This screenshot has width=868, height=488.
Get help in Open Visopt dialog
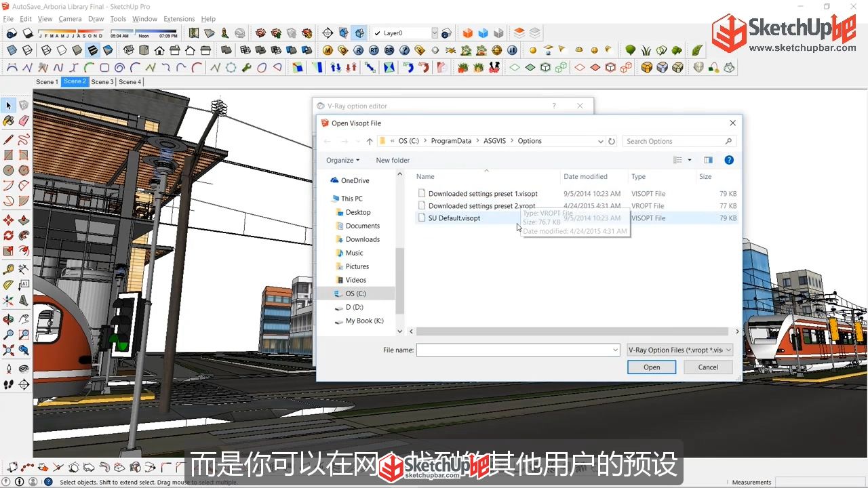coord(729,160)
